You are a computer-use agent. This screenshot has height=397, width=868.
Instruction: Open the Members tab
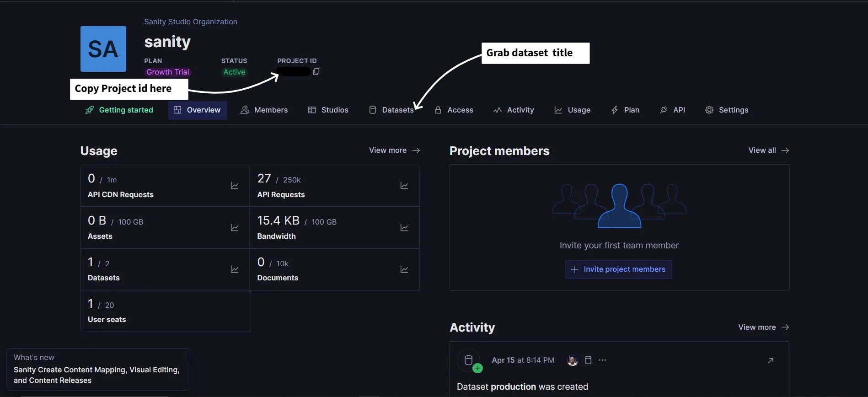tap(264, 110)
